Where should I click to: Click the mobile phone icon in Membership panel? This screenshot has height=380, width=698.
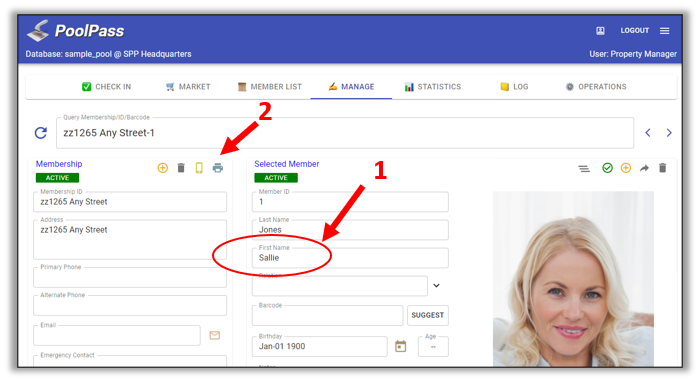pos(199,168)
